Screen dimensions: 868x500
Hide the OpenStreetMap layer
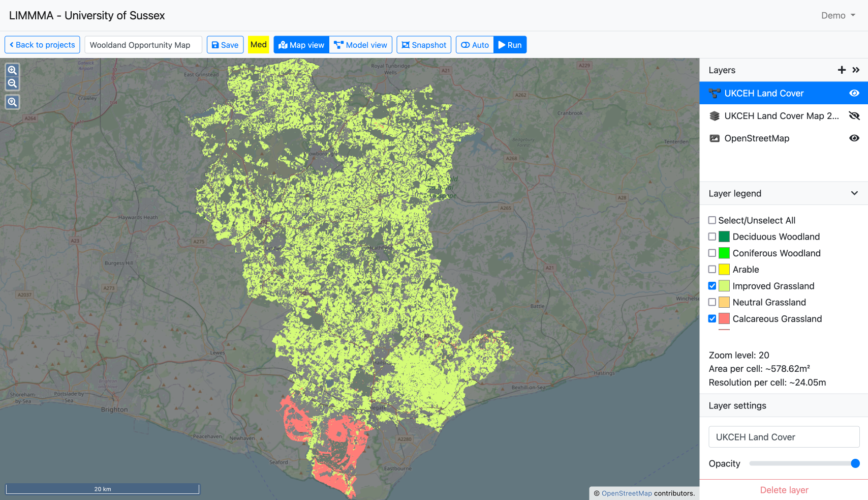pyautogui.click(x=854, y=138)
